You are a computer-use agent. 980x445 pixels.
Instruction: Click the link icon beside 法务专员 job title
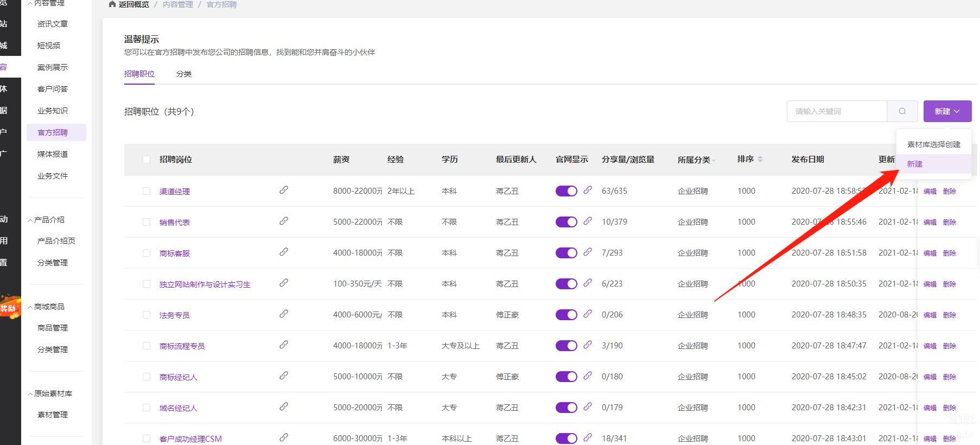pos(283,314)
